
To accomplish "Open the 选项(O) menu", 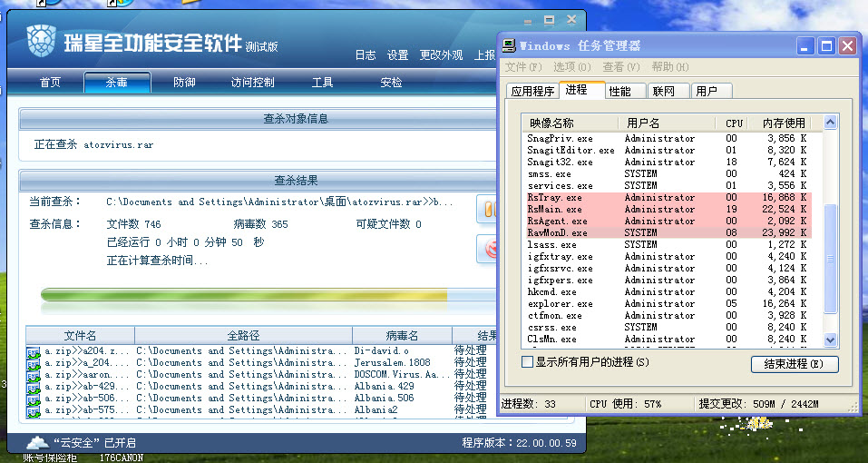I will pyautogui.click(x=572, y=67).
